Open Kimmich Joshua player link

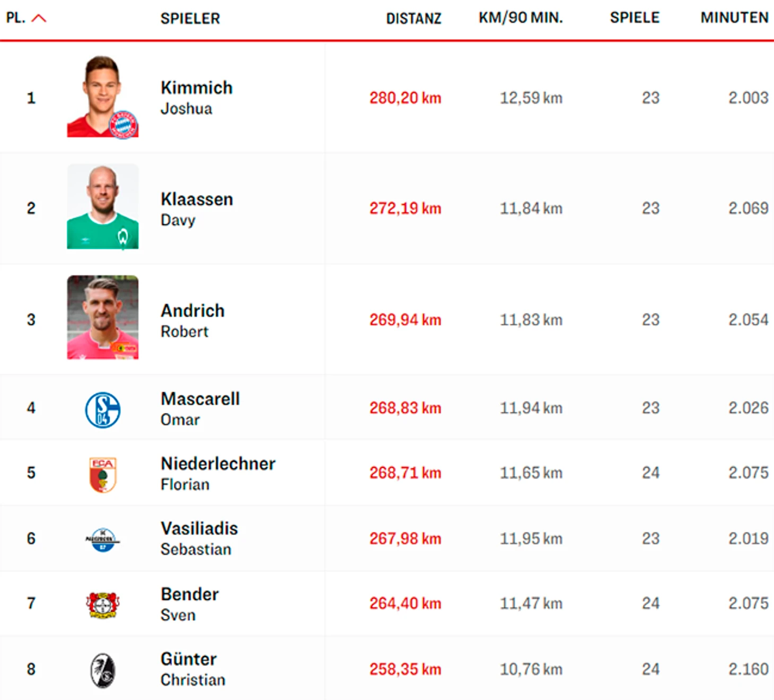coord(197,98)
